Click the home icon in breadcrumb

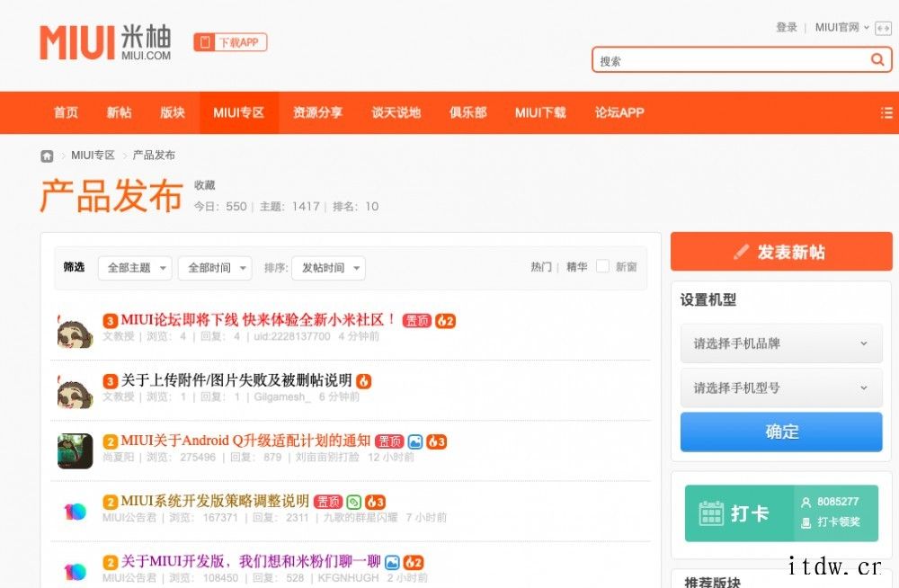click(x=47, y=156)
